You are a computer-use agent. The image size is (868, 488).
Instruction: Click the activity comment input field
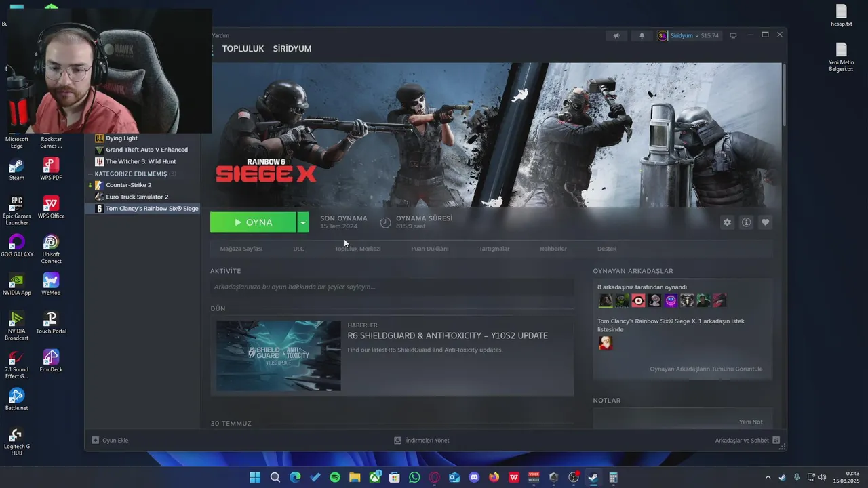tap(392, 287)
